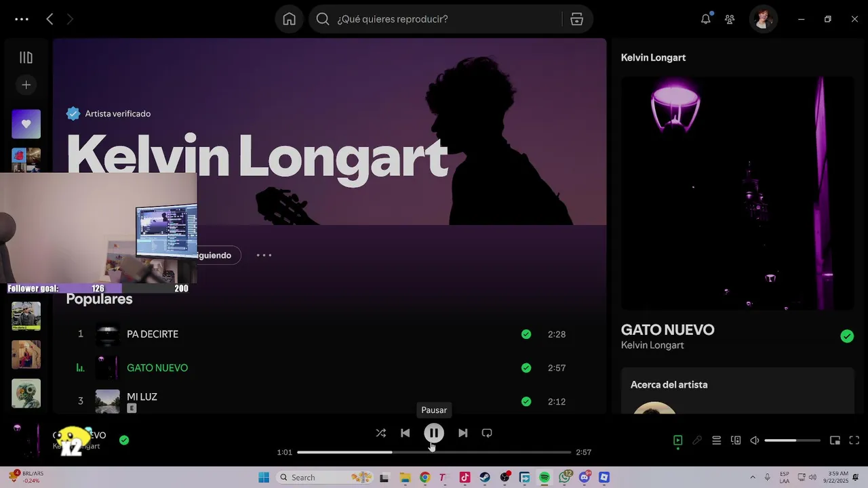The width and height of the screenshot is (868, 488).
Task: Open the BRL/ARS taskbar widget
Action: coord(26,478)
